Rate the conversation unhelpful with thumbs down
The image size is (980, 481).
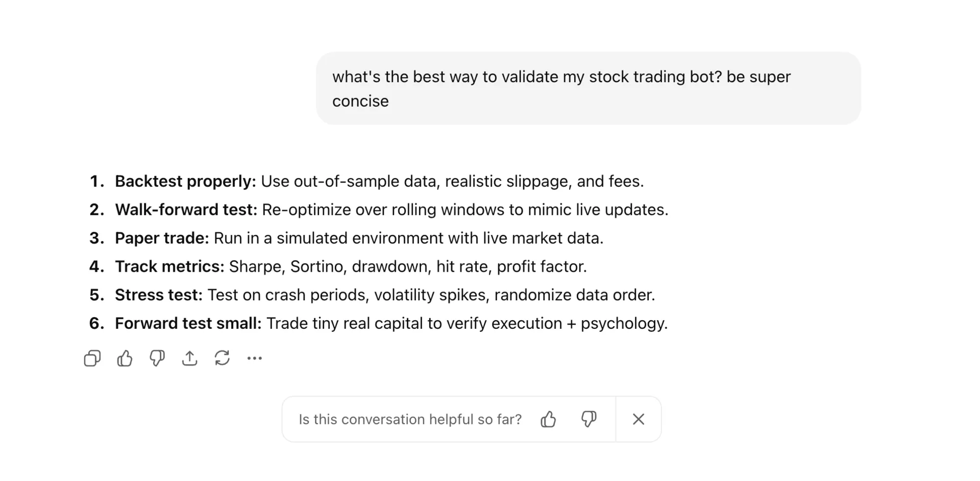[588, 419]
